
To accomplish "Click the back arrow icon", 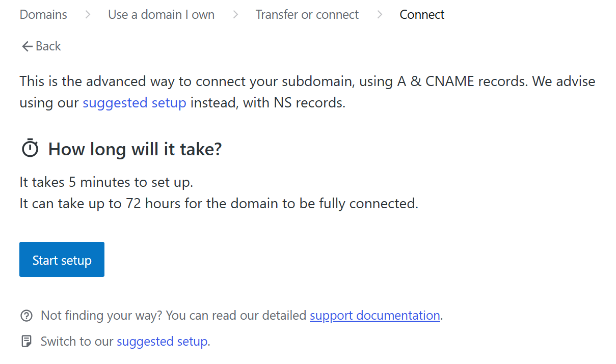I will [x=27, y=46].
